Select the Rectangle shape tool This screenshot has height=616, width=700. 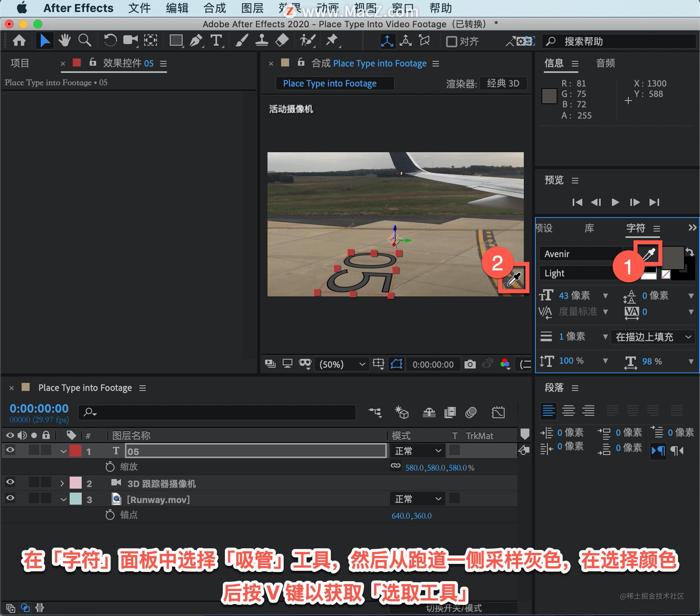pos(176,40)
